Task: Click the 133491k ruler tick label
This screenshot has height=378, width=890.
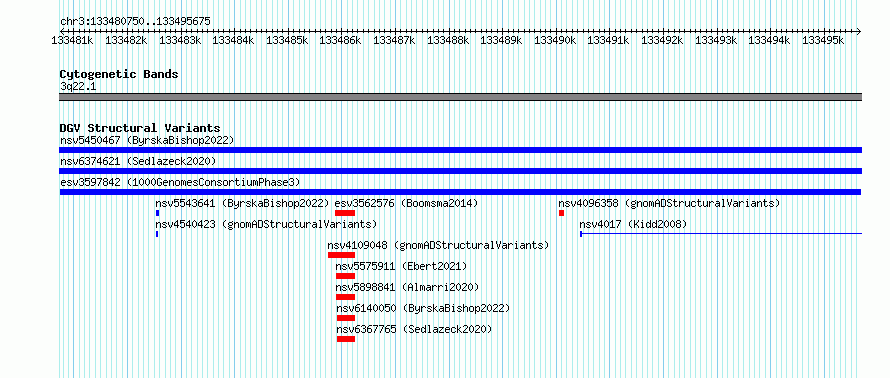Action: [x=608, y=40]
